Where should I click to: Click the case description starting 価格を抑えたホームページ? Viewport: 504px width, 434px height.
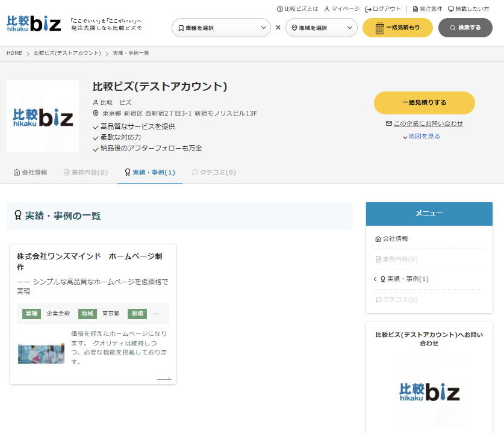tap(119, 347)
